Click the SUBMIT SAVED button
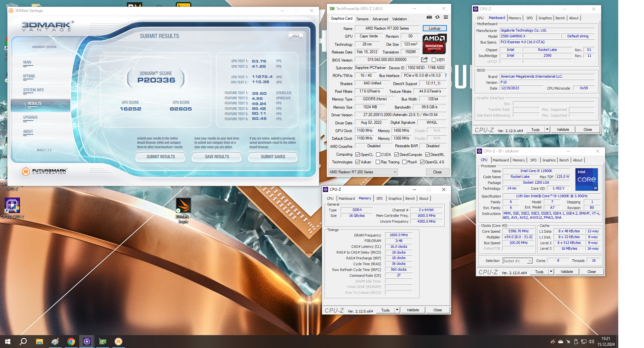This screenshot has height=348, width=644. 273,157
